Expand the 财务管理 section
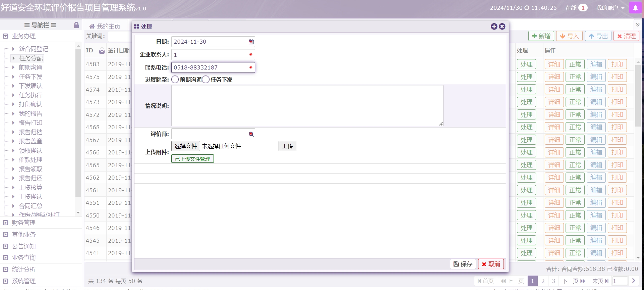Screen dimensions: 644x290 pos(23,223)
